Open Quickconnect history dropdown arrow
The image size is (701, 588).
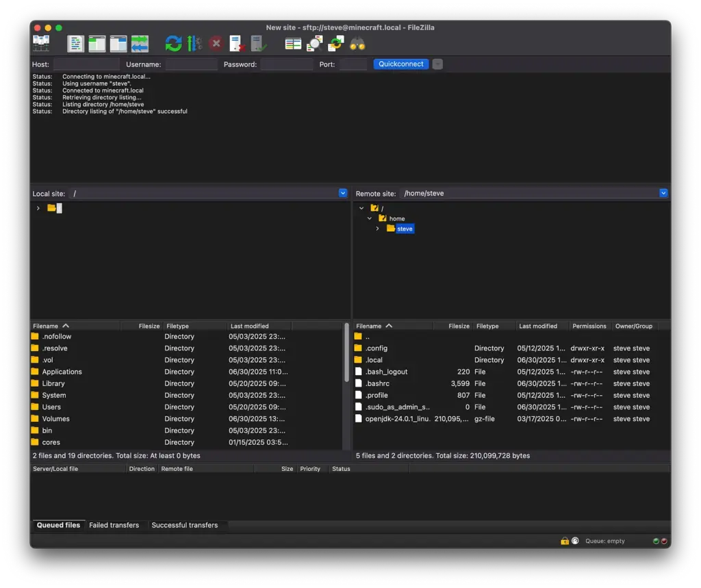pos(437,64)
